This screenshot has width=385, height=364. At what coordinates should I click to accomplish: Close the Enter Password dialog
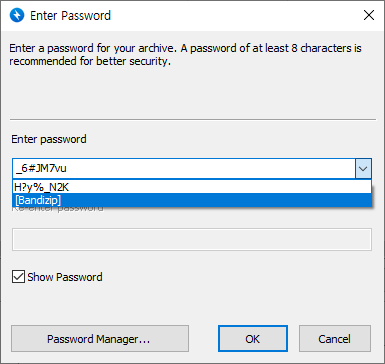369,15
